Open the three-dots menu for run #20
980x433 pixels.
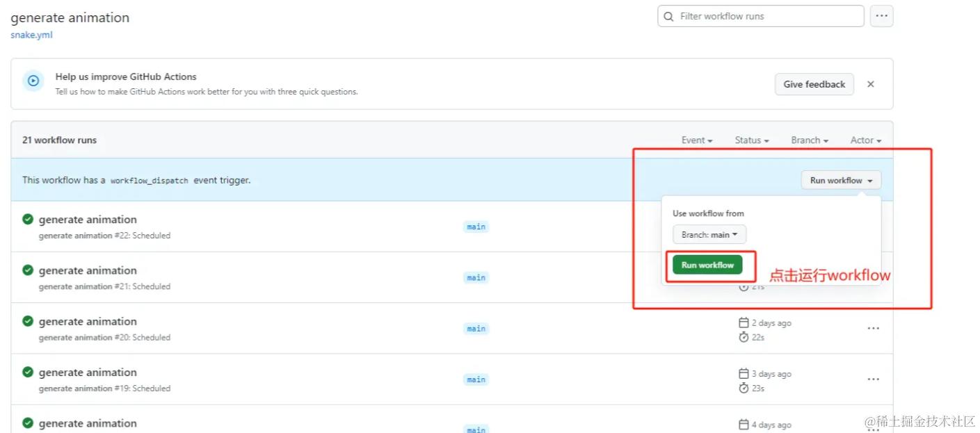tap(873, 328)
